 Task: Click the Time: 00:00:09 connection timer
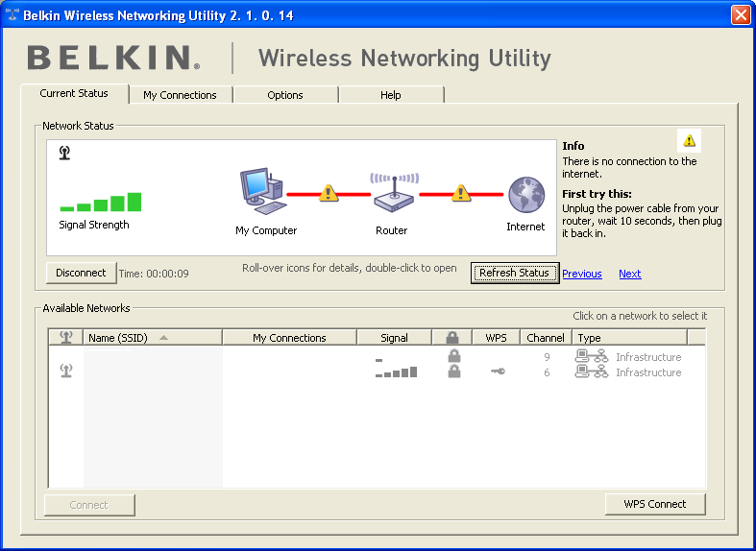coord(154,274)
